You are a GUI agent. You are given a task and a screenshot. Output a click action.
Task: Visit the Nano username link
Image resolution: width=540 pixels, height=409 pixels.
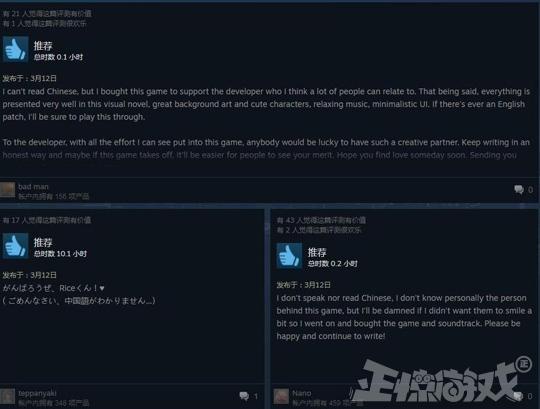pyautogui.click(x=302, y=393)
